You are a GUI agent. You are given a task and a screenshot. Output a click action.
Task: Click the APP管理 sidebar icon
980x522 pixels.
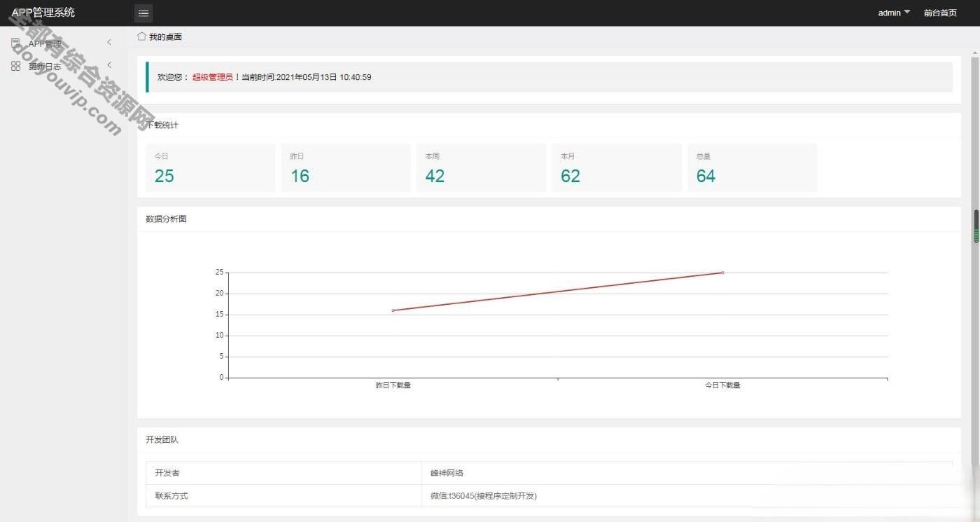pyautogui.click(x=15, y=43)
